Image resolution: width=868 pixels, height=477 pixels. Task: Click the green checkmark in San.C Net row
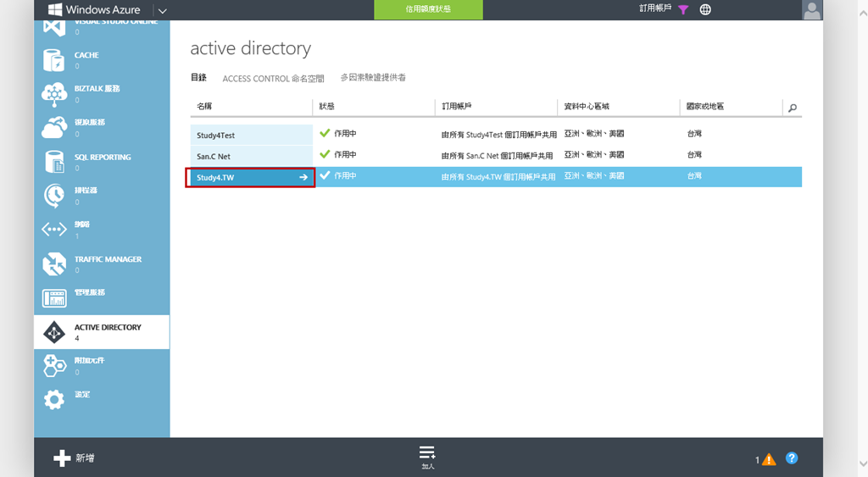(325, 154)
